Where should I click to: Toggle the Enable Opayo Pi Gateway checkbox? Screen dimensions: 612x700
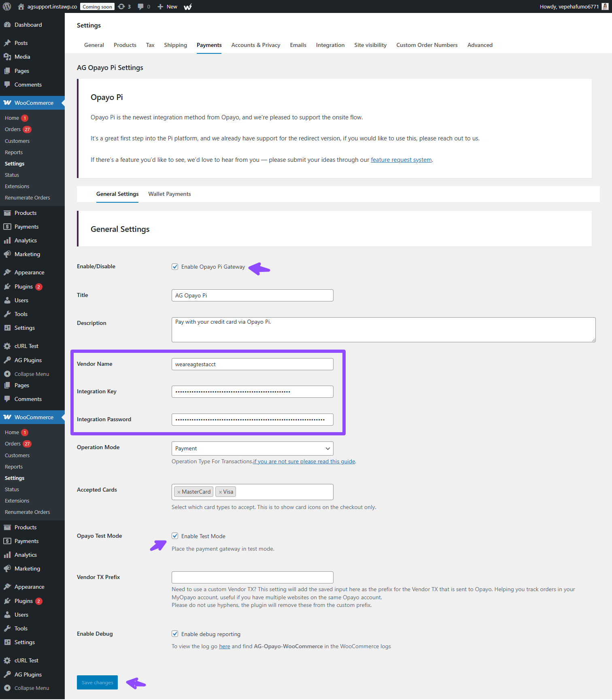175,267
